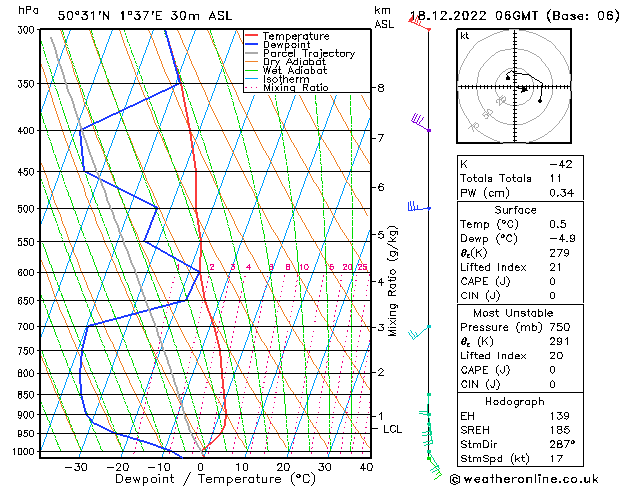Click the 'Wet Adiabat' legend label

click(x=295, y=70)
